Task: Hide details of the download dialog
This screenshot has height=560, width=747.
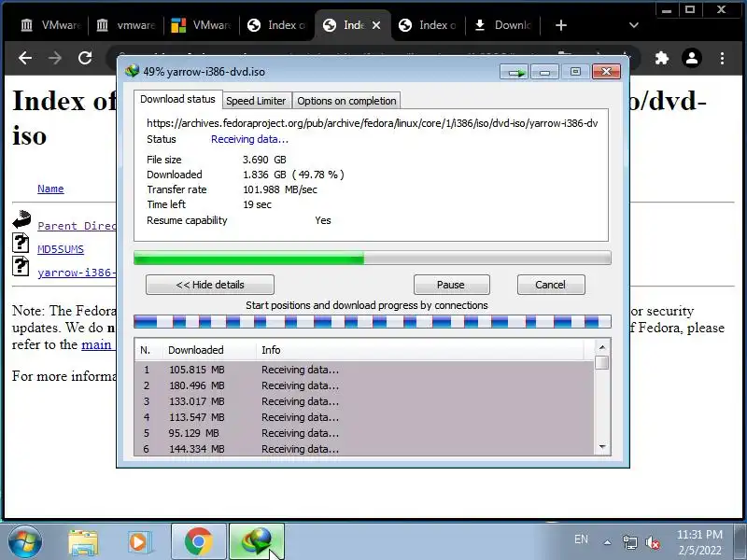Action: click(x=210, y=285)
